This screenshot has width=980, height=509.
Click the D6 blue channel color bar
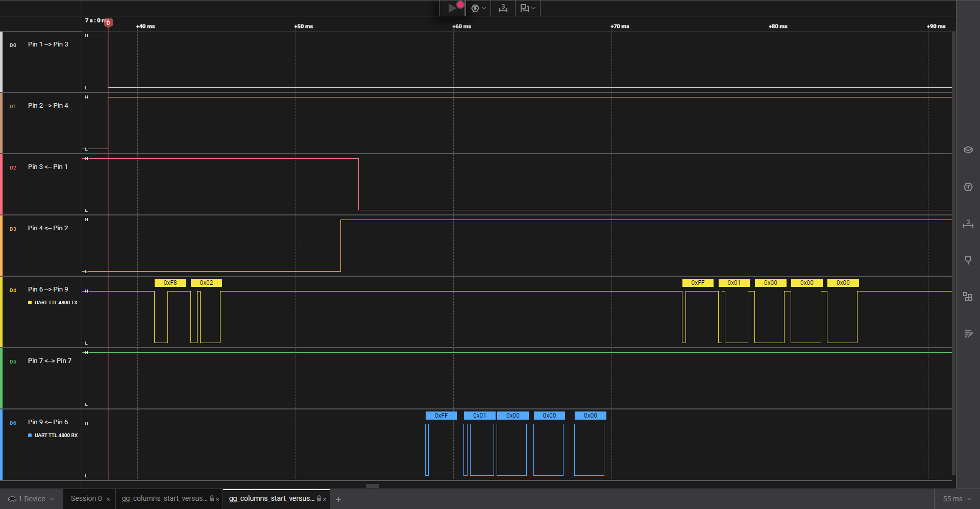(2, 444)
